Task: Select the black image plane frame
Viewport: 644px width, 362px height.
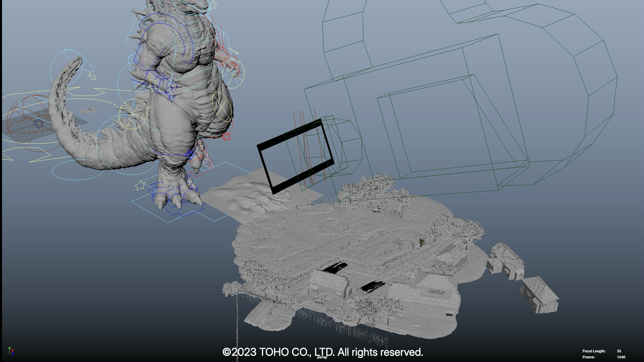Action: click(x=295, y=156)
